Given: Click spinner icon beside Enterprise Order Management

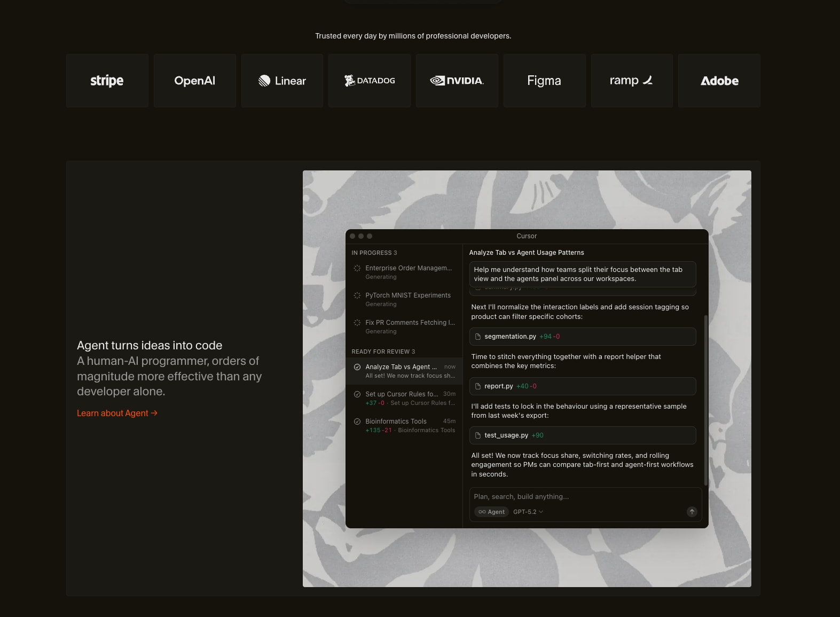Looking at the screenshot, I should point(357,268).
